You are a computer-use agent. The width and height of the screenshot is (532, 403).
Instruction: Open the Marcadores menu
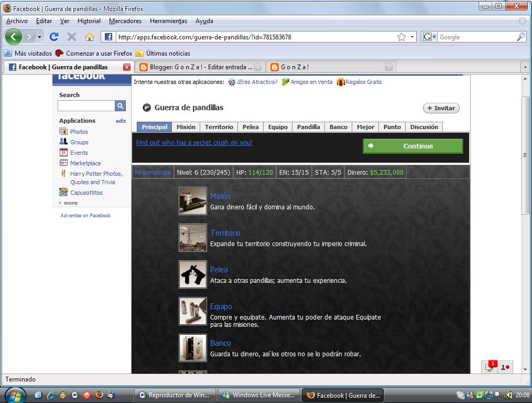tap(125, 21)
